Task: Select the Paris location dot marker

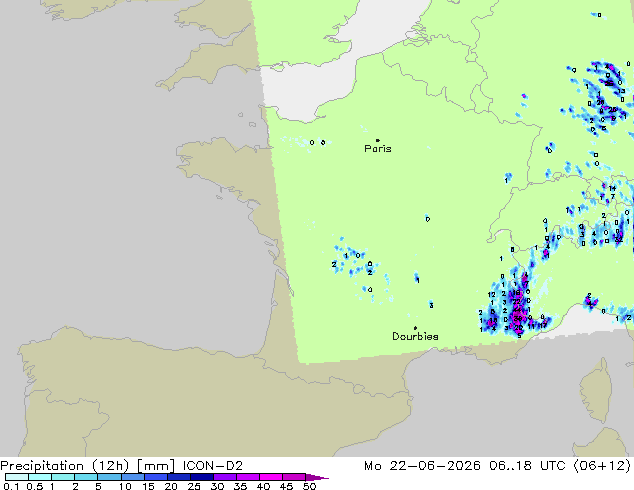Action: [378, 140]
